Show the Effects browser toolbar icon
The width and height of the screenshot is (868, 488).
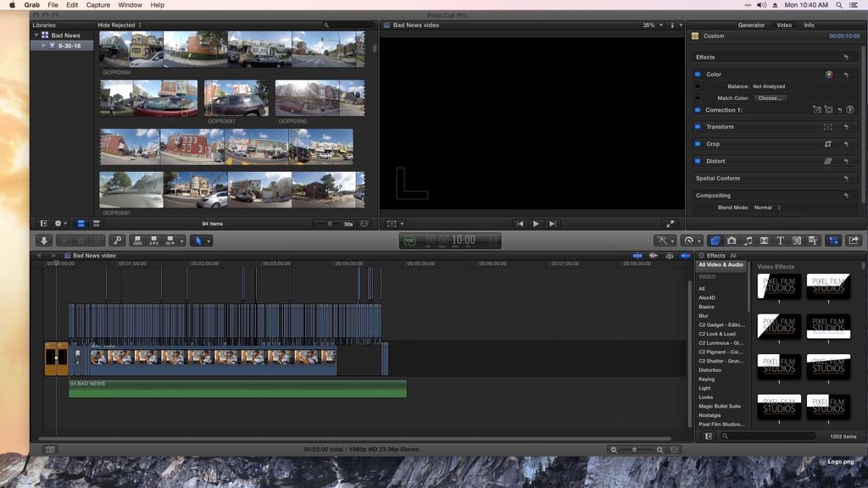coord(715,241)
